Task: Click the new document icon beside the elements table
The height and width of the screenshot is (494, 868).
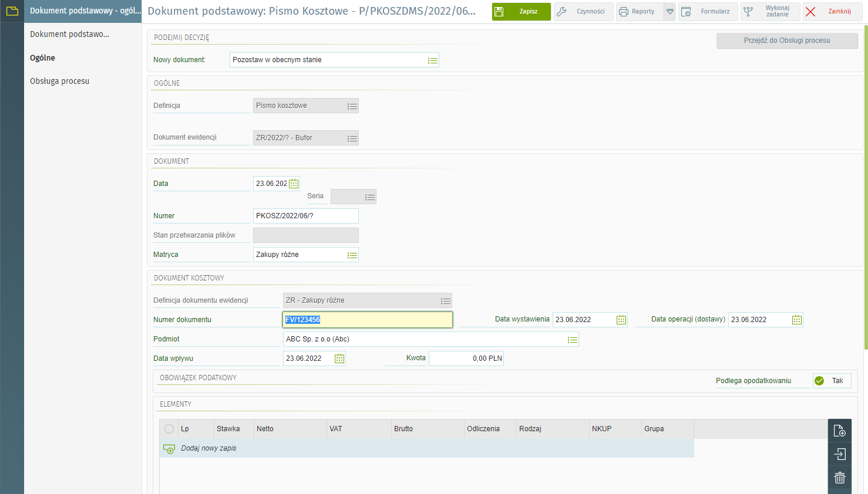Action: tap(839, 431)
